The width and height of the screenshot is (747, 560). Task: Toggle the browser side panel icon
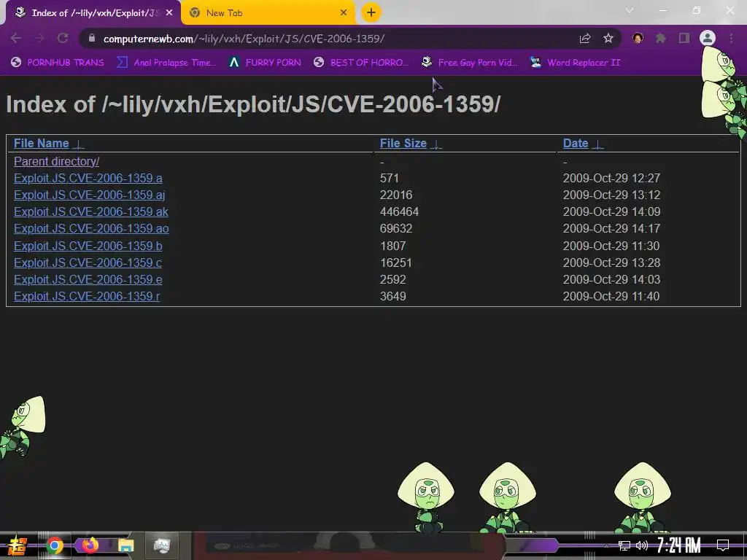pyautogui.click(x=684, y=38)
